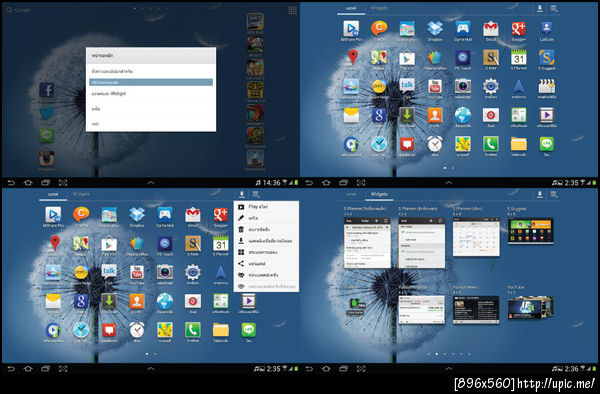Select Play Store entry in bottom-left menu
Viewport: 600px width, 394px height.
(266, 207)
